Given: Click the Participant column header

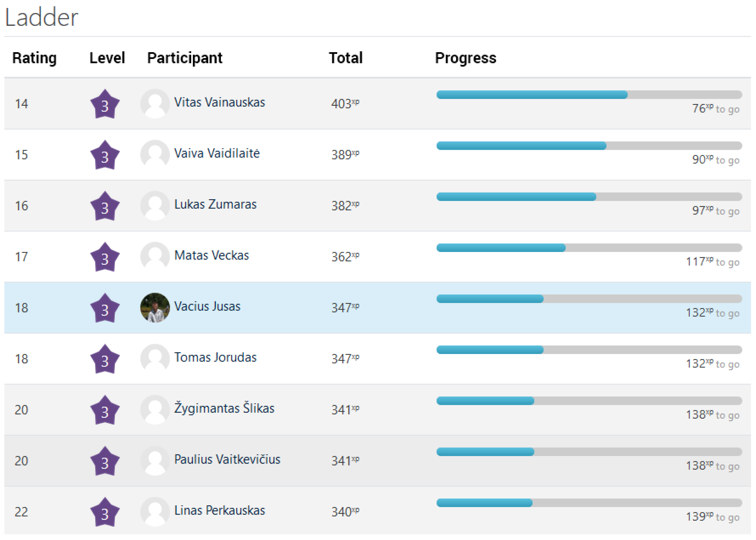Looking at the screenshot, I should click(x=185, y=58).
